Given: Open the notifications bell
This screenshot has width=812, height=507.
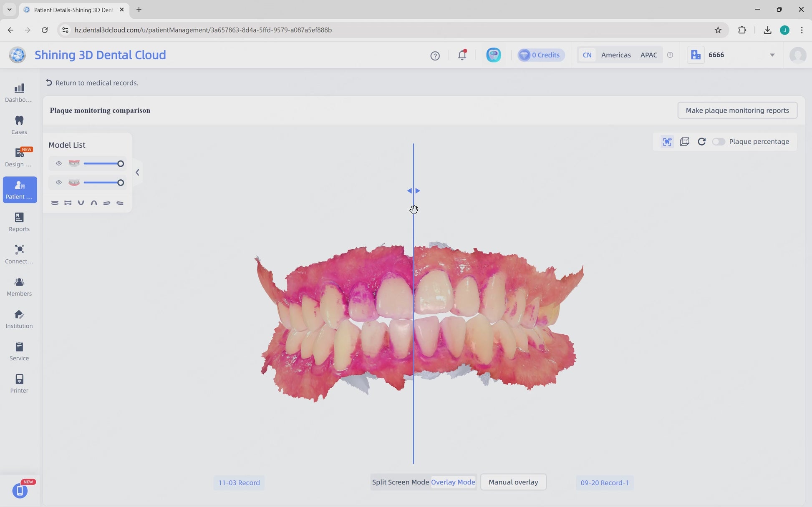Looking at the screenshot, I should point(462,55).
